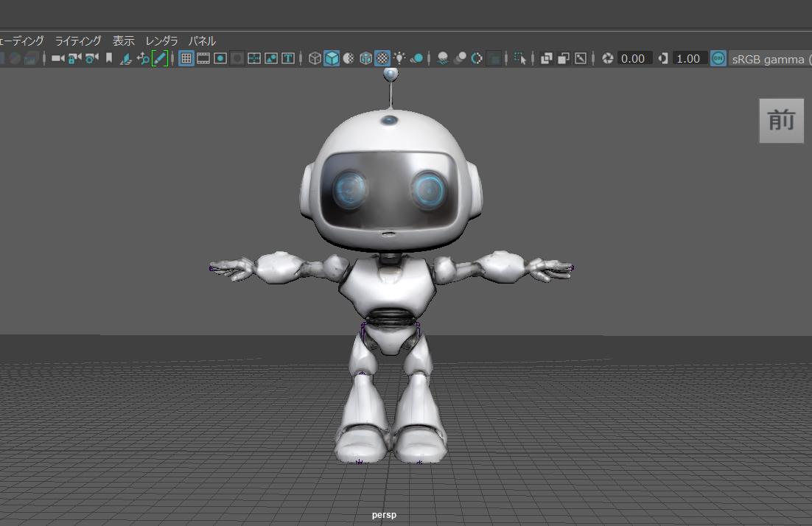Reset gamma with the gamma icon
Viewport: 812px width, 526px height.
[x=663, y=58]
